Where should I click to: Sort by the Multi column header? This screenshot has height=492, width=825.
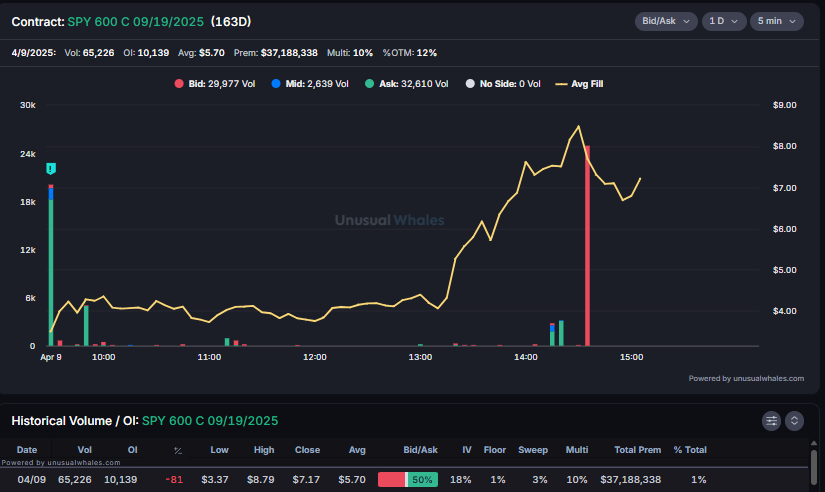pyautogui.click(x=577, y=450)
